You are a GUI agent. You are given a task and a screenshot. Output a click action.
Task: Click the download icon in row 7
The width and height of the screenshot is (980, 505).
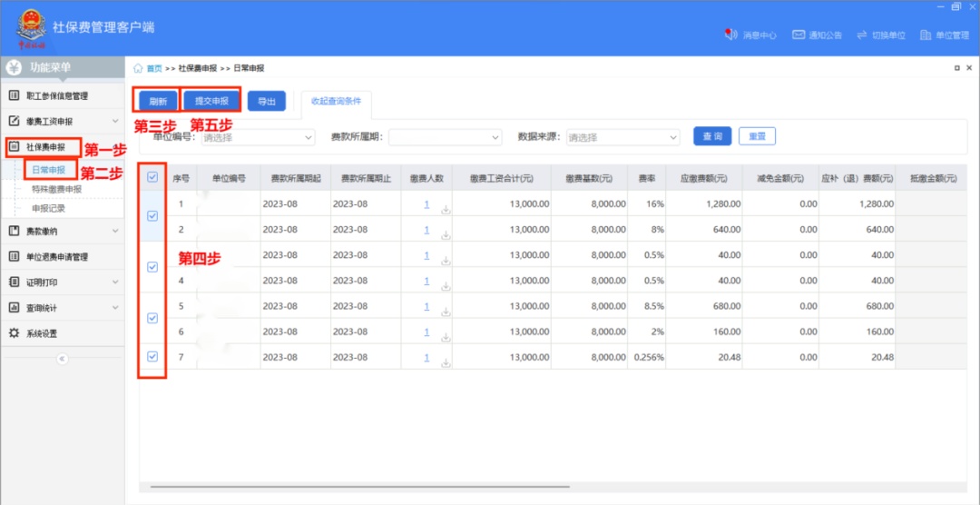click(446, 363)
